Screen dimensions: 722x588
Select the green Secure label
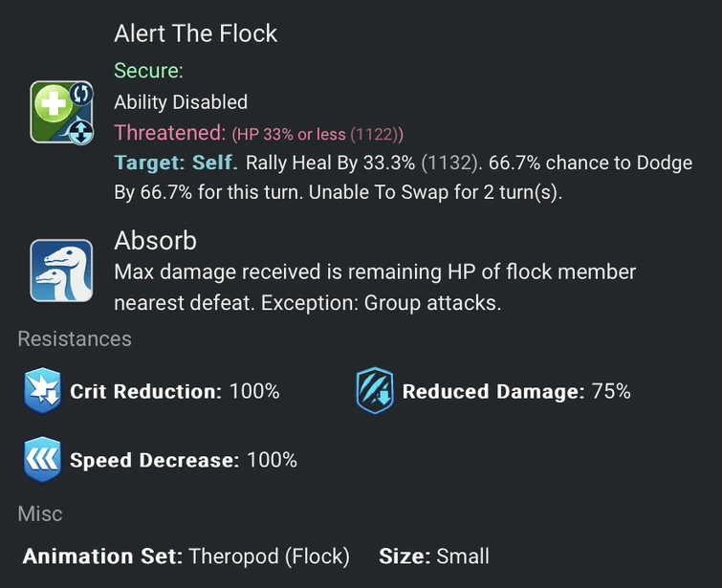click(148, 71)
